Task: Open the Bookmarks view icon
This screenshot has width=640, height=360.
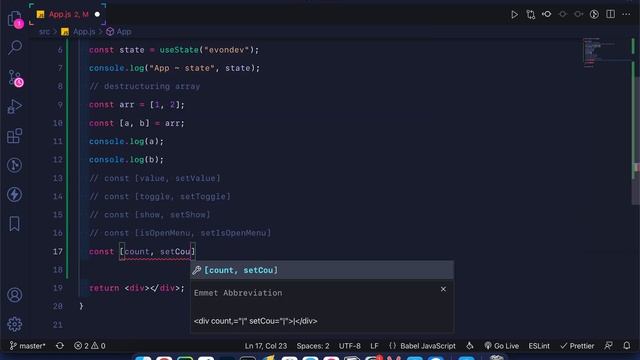Action: point(15,224)
